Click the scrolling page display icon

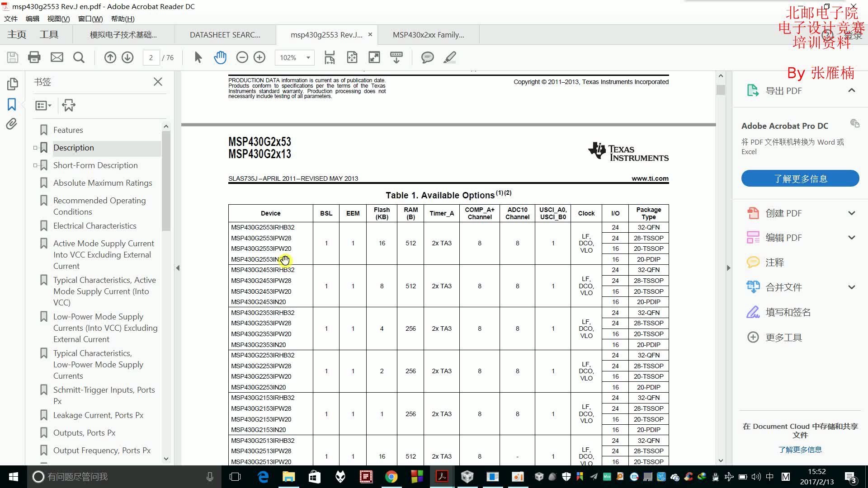[x=330, y=57]
